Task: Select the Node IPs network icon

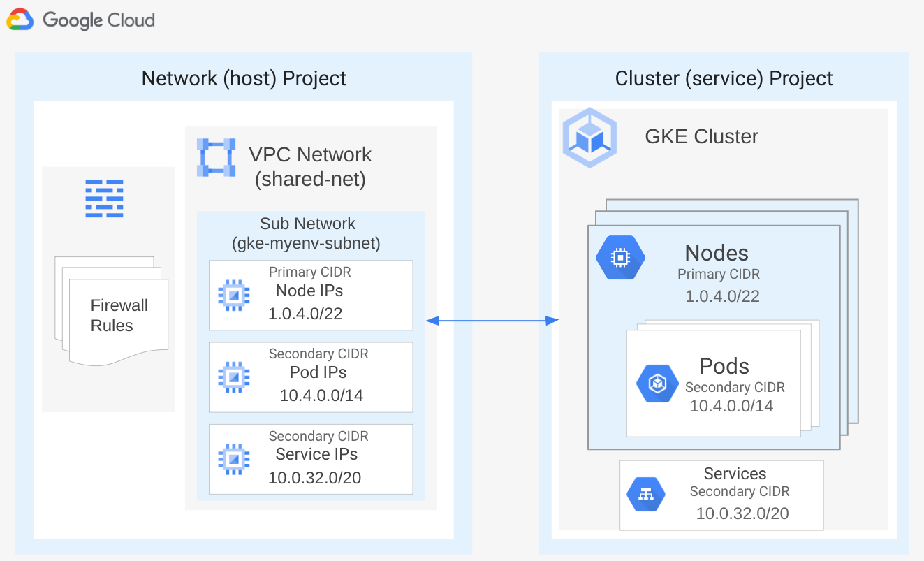Action: click(233, 295)
